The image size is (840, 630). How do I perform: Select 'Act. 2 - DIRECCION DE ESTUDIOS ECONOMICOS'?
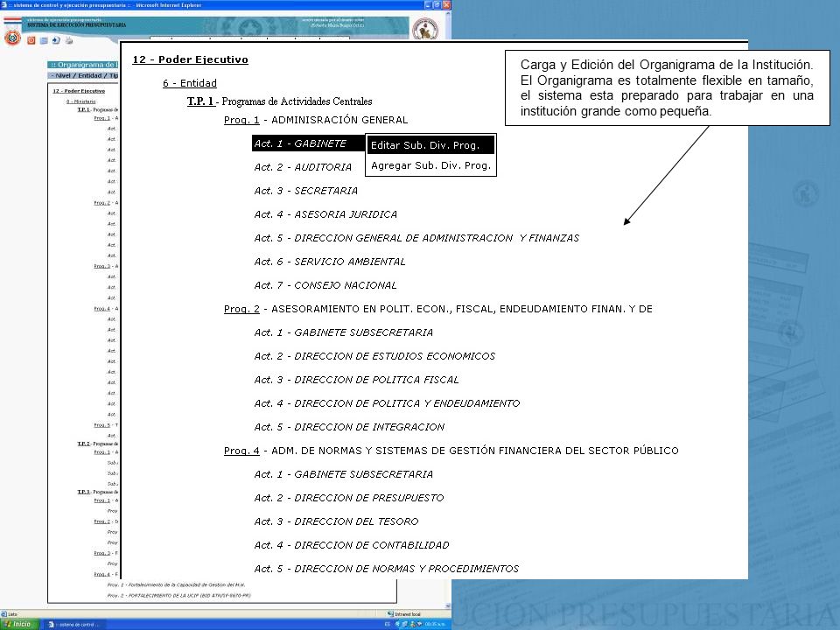(374, 356)
